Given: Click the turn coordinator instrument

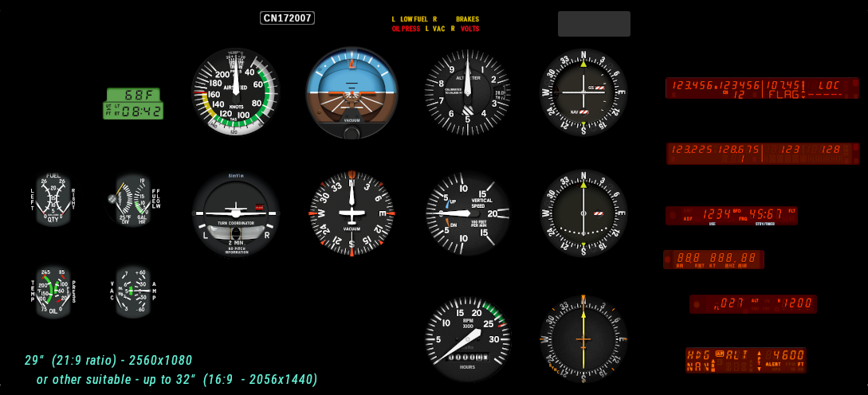Looking at the screenshot, I should [x=235, y=213].
